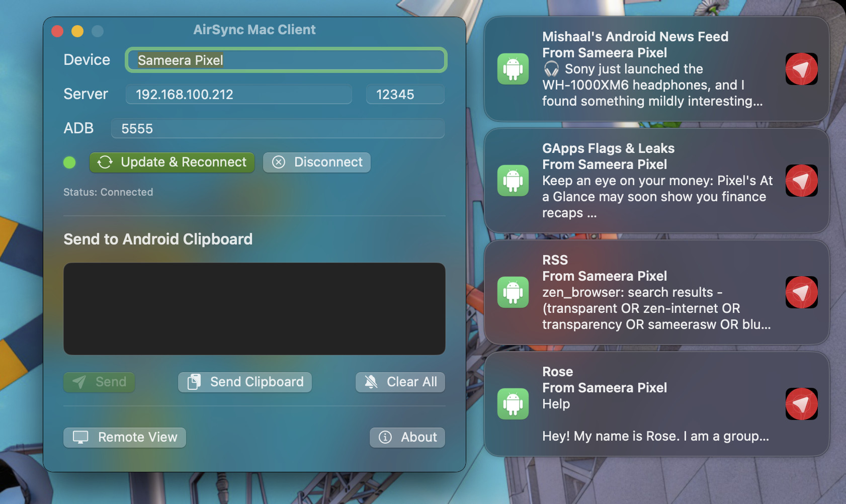Click the info icon on the About button
The width and height of the screenshot is (846, 504).
[385, 437]
